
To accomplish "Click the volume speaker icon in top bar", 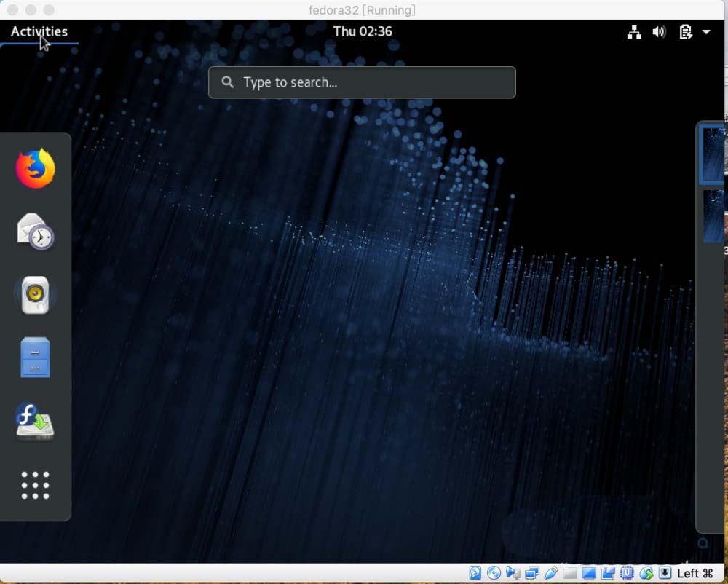I will click(659, 32).
